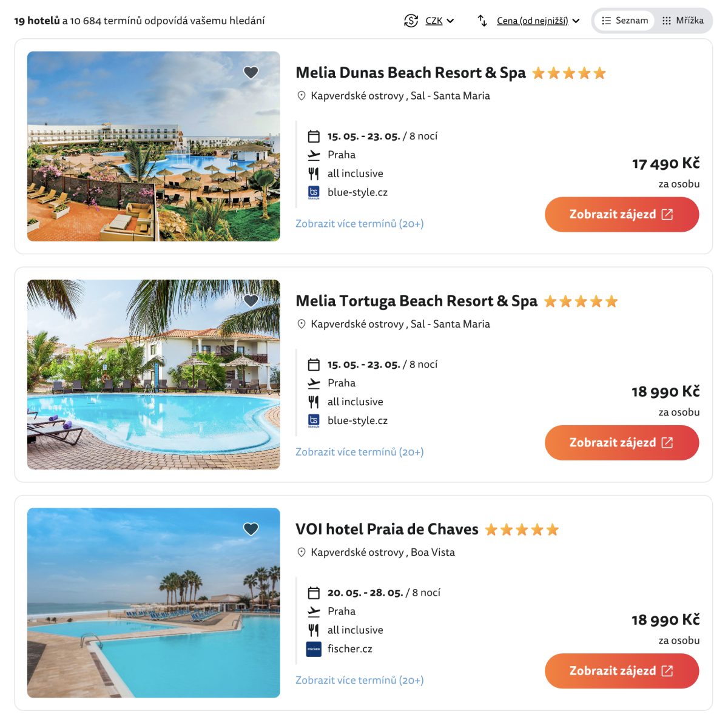Show more dates for Melia Dunas
Screen dimensions: 728x717
(x=359, y=224)
